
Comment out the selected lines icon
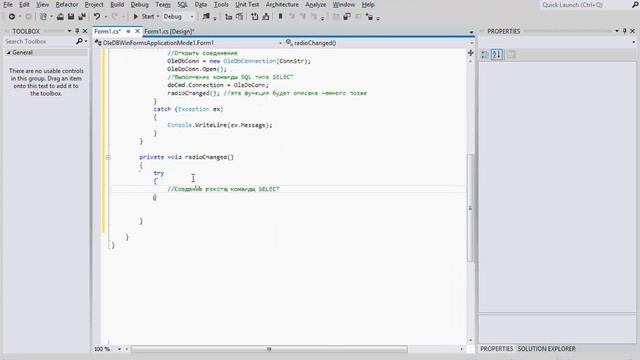click(255, 17)
